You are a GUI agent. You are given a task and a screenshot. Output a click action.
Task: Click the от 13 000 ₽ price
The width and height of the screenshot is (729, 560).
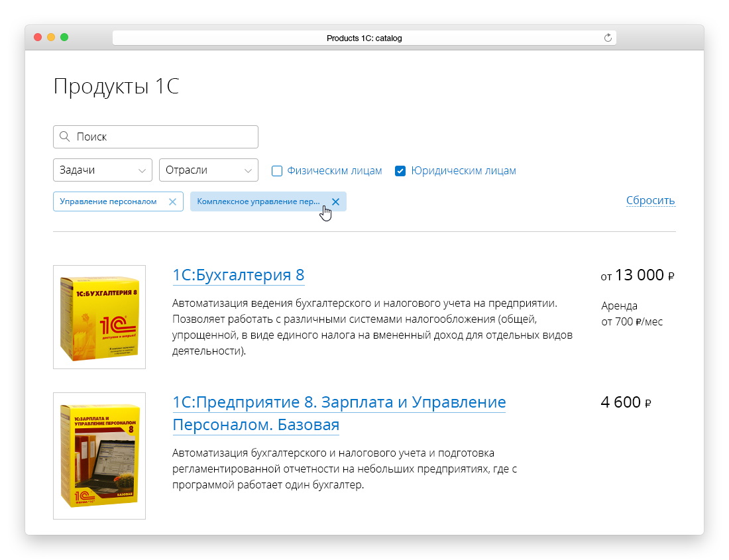tap(637, 275)
